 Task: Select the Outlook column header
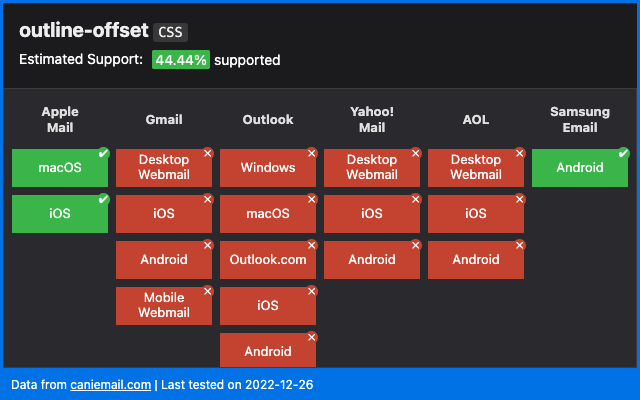click(268, 120)
